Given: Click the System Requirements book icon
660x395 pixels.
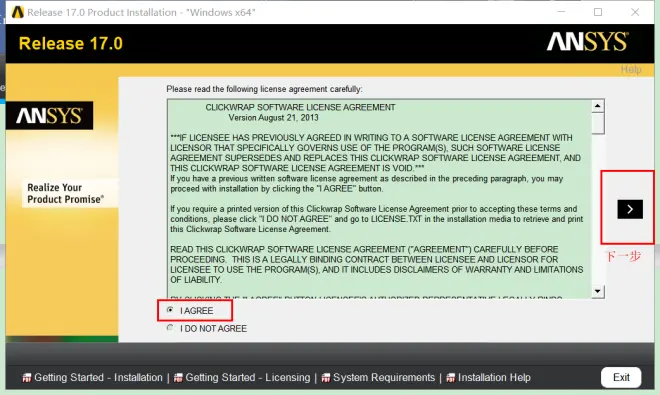Looking at the screenshot, I should (x=326, y=378).
